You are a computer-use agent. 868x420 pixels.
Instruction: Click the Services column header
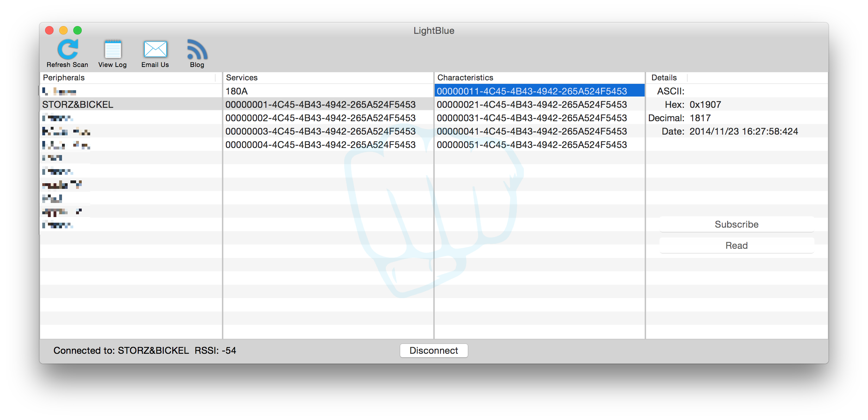(328, 78)
